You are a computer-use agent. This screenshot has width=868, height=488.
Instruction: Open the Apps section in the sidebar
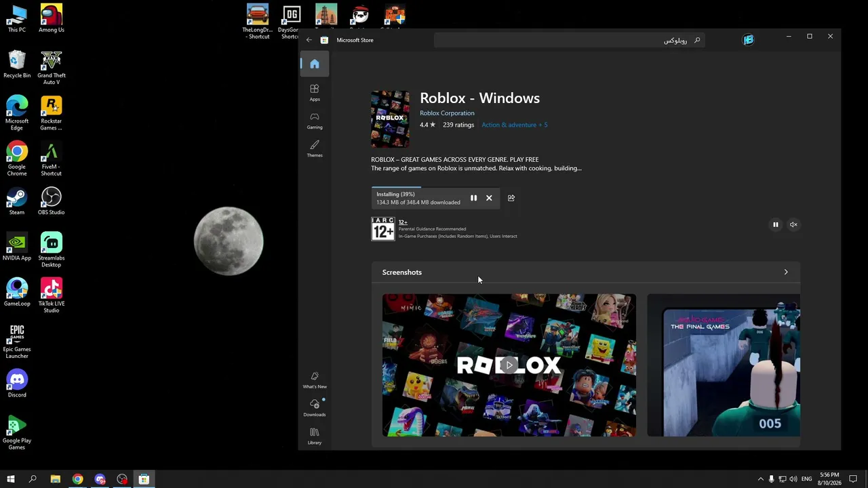pyautogui.click(x=315, y=93)
